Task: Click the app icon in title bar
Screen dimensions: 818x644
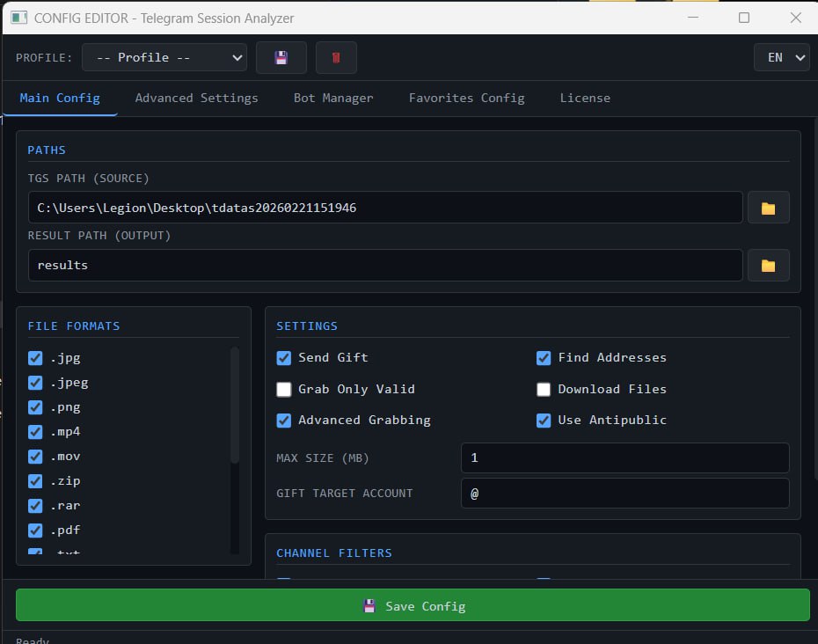Action: (18, 18)
